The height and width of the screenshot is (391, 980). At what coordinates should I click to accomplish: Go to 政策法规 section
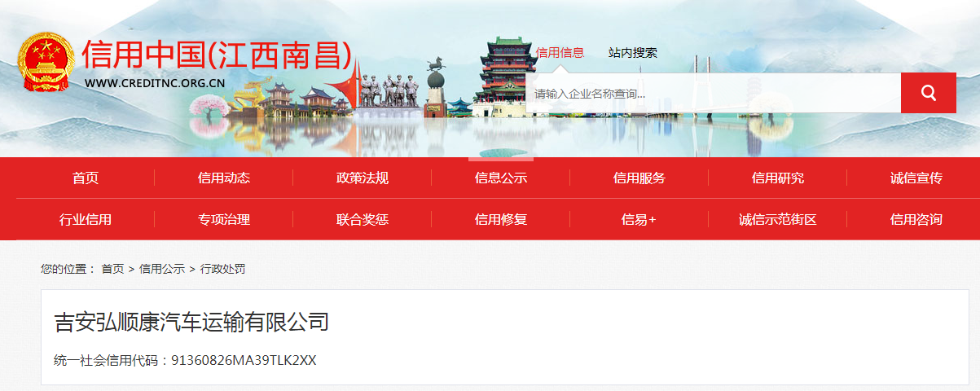(363, 178)
